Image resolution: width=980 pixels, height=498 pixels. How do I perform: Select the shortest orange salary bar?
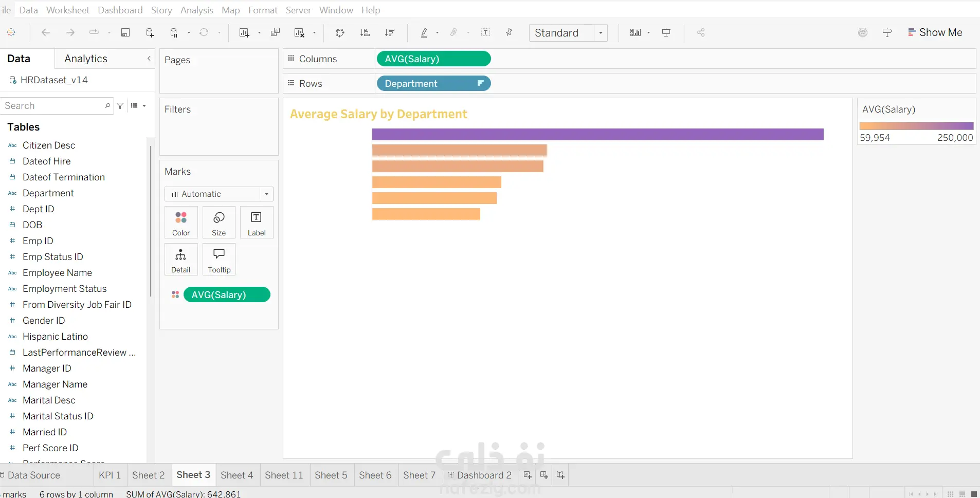[x=426, y=214]
